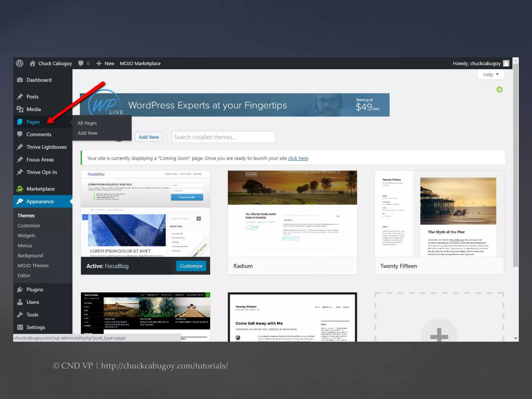The image size is (532, 399).
Task: Click the Media icon in sidebar
Action: 20,109
